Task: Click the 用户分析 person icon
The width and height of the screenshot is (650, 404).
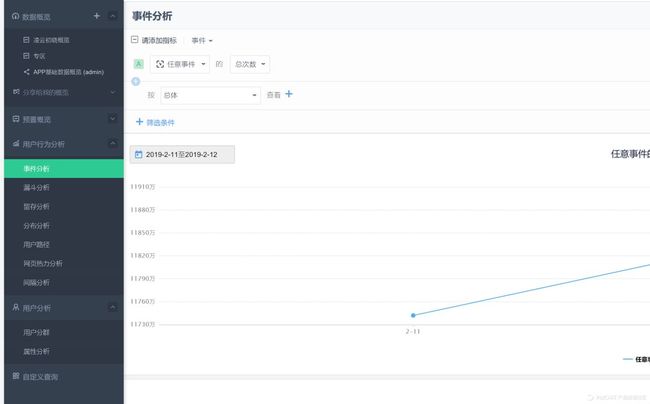Action: tap(16, 307)
